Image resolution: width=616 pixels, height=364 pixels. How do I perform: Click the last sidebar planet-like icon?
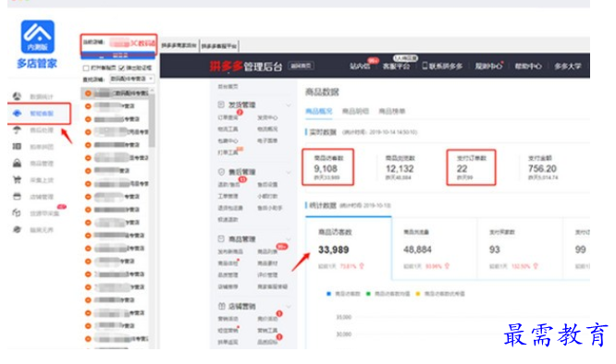(x=17, y=229)
